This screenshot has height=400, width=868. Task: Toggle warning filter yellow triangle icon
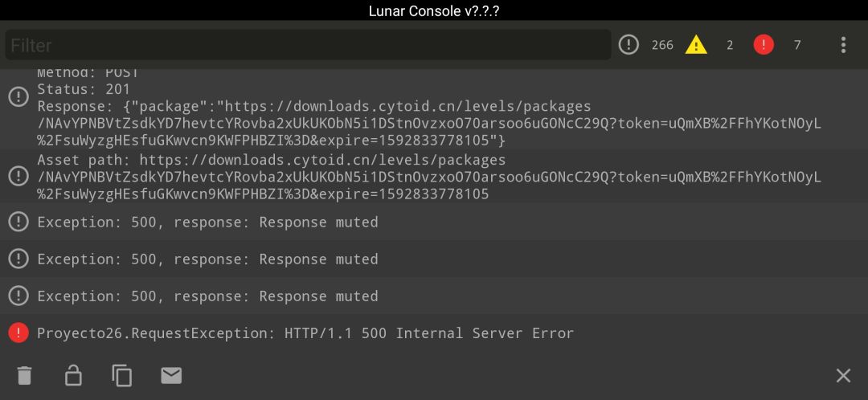point(696,45)
